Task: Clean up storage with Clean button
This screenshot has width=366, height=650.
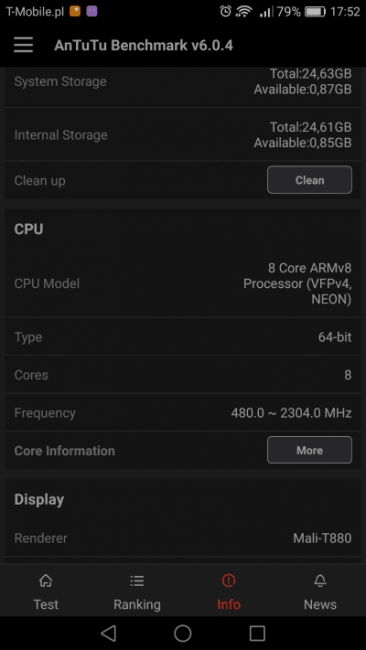Action: tap(310, 180)
